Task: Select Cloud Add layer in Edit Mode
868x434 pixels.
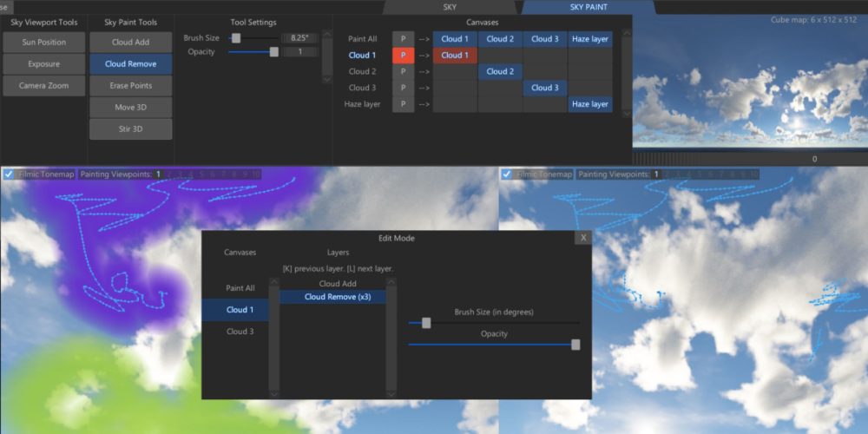Action: (337, 284)
